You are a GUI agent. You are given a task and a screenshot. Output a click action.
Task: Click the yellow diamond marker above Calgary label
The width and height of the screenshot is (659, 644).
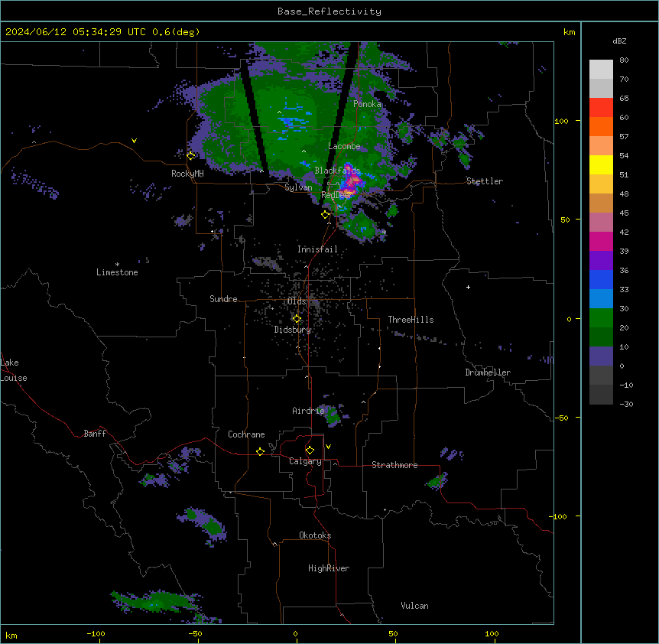click(310, 450)
